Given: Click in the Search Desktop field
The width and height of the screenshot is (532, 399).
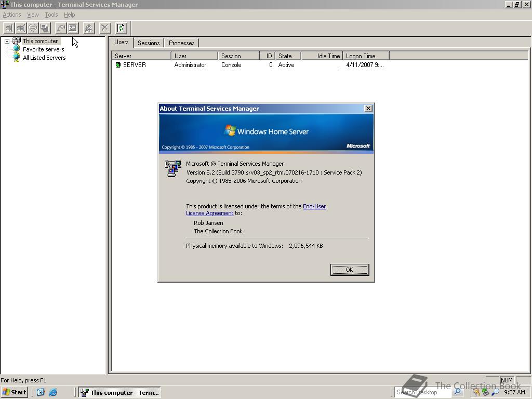Looking at the screenshot, I should (422, 392).
